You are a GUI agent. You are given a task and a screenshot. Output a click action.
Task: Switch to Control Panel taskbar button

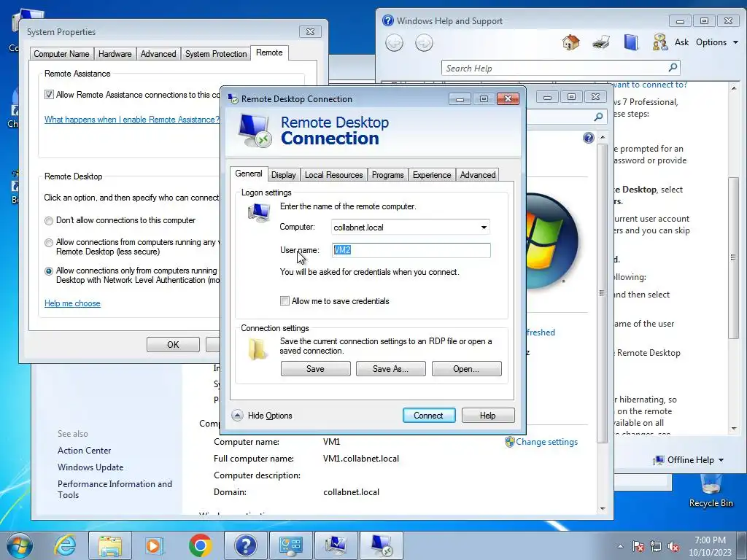[x=290, y=545]
